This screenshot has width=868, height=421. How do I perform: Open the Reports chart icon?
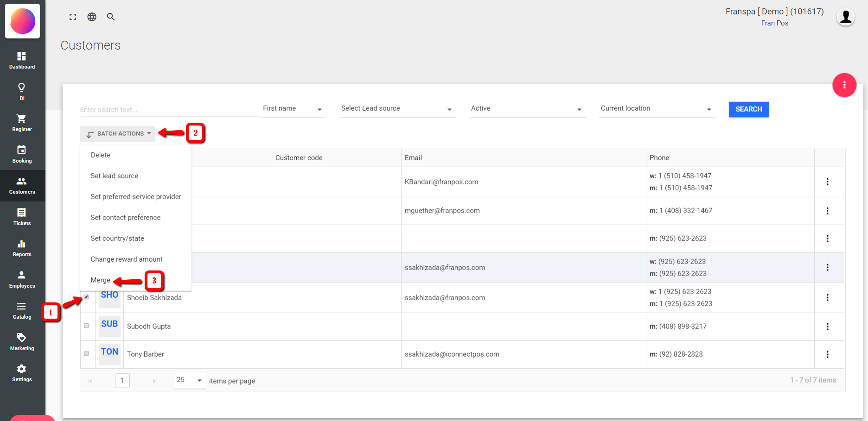(22, 244)
